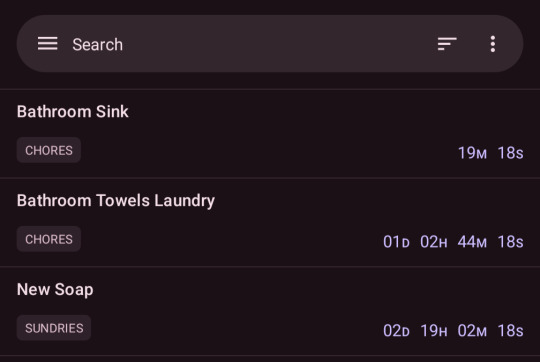Open the Bathroom Sink task
The width and height of the screenshot is (540, 362).
(270, 134)
